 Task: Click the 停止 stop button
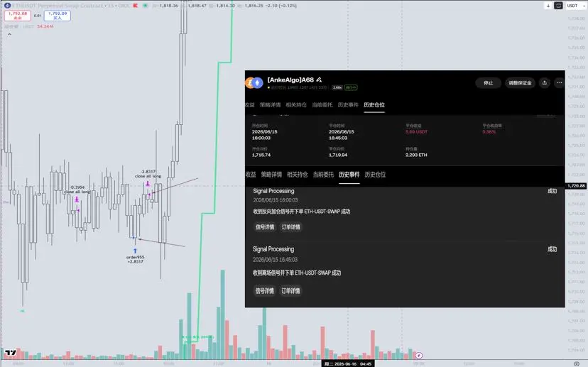coord(489,83)
